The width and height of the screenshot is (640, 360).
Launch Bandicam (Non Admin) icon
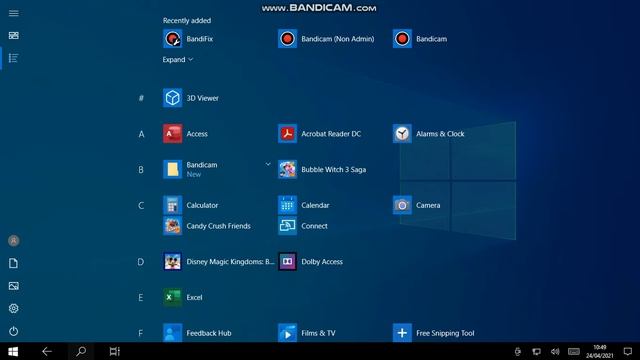point(287,39)
